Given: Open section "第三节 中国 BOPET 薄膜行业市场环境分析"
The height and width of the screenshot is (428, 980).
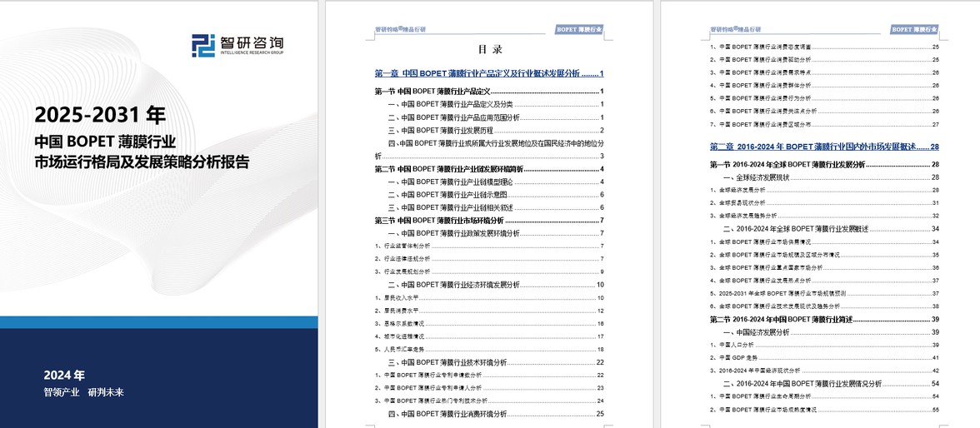Looking at the screenshot, I should pyautogui.click(x=488, y=221).
